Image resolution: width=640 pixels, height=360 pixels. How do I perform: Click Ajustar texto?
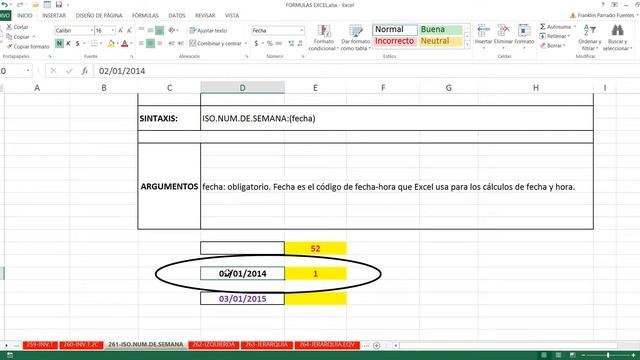[x=208, y=31]
